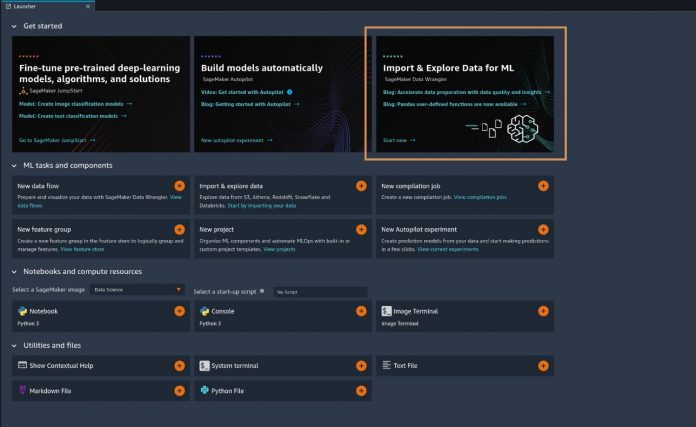Click plus icon on New feature group

pyautogui.click(x=179, y=229)
